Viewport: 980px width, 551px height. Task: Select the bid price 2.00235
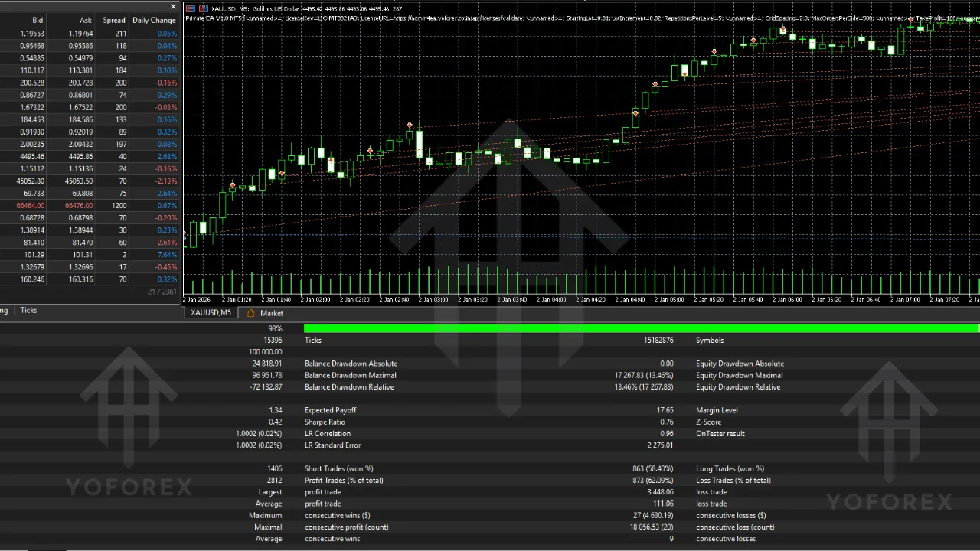32,144
